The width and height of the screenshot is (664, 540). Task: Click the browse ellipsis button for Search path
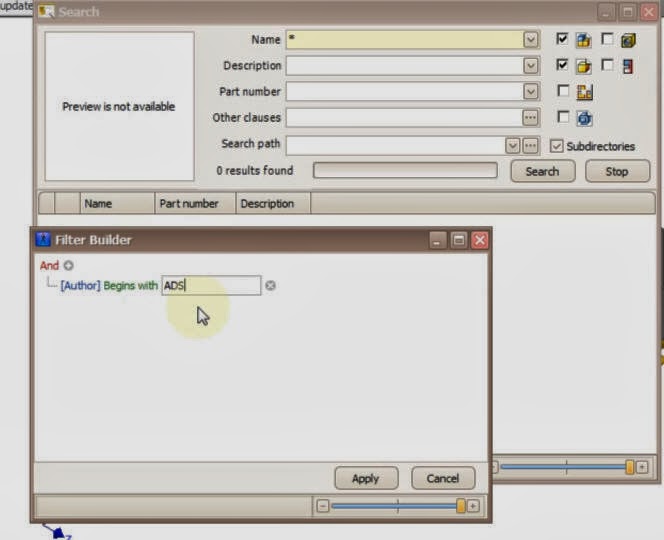point(530,146)
